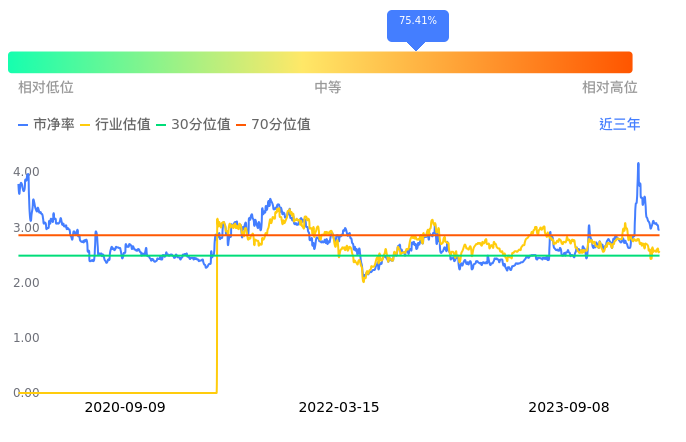Click the 2020-09-09 date label

pyautogui.click(x=125, y=408)
